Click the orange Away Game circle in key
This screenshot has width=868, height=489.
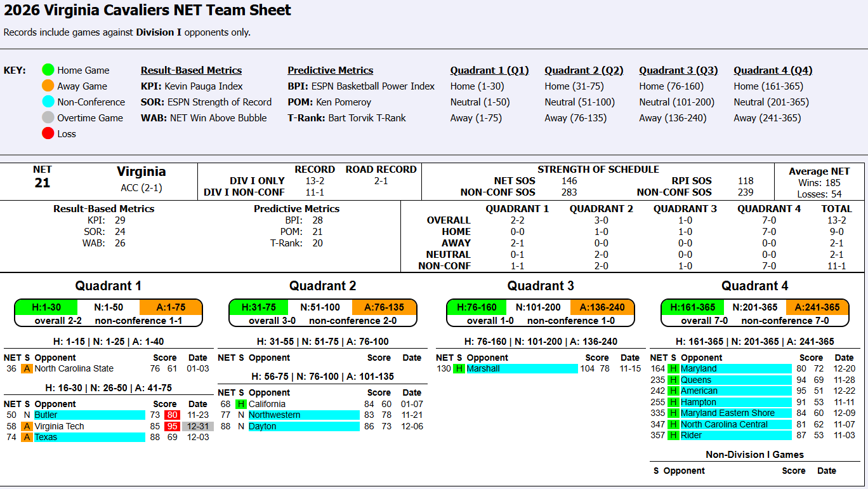coord(48,86)
